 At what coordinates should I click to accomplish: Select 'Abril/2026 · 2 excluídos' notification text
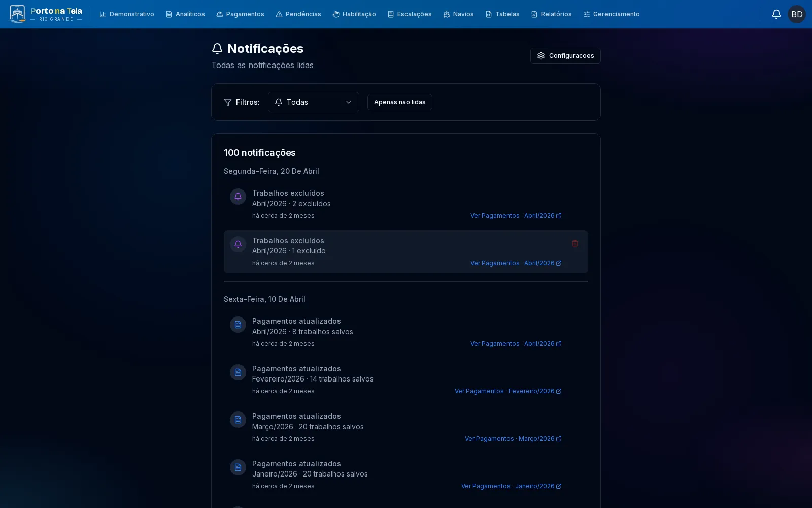pyautogui.click(x=291, y=204)
